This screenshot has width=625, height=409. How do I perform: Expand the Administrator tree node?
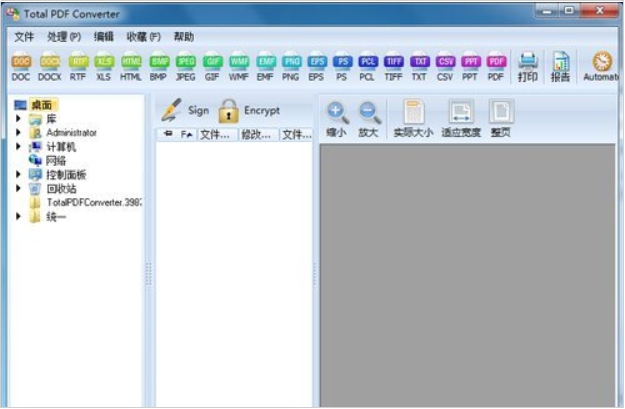(18, 132)
